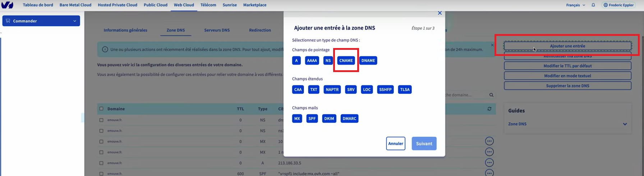This screenshot has height=176, width=644.
Task: Open the Sunrise menu
Action: tap(230, 5)
